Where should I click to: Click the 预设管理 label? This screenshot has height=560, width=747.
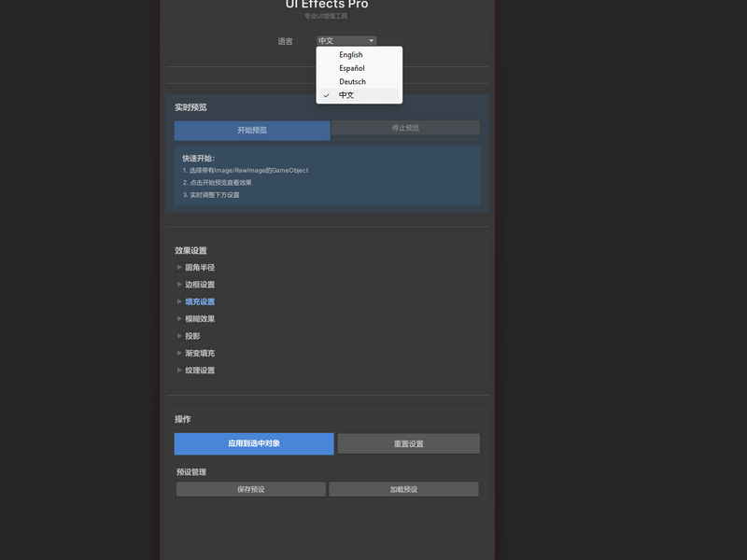(x=191, y=472)
